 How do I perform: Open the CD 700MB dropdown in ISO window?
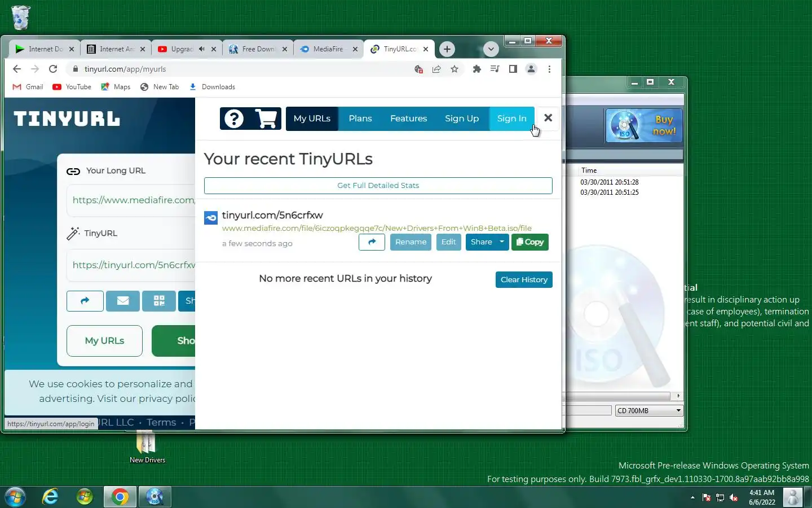[x=649, y=411]
